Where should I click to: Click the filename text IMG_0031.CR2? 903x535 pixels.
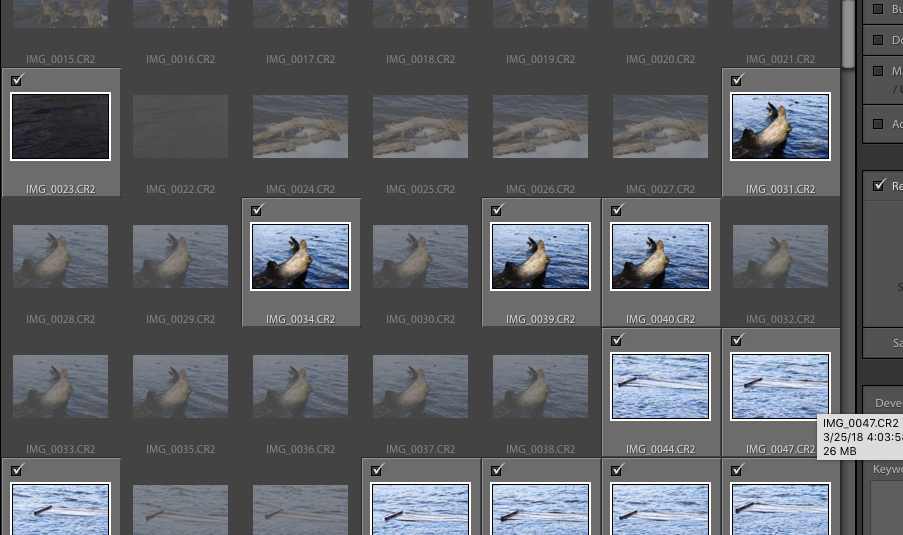point(780,189)
